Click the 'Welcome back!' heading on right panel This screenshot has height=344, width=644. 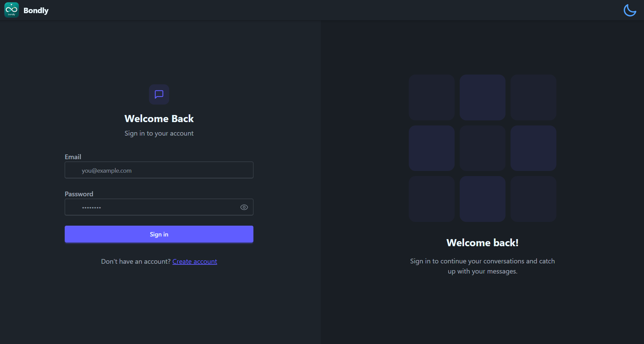tap(482, 242)
